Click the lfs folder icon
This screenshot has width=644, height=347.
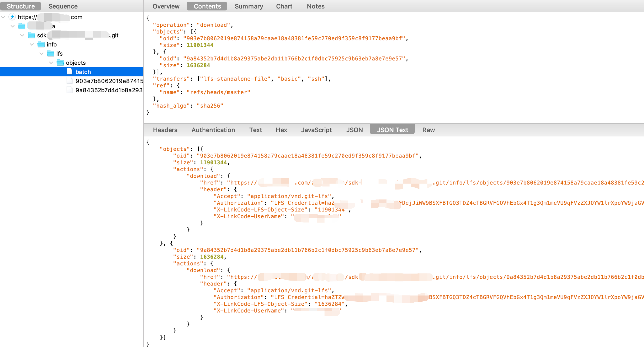(51, 54)
